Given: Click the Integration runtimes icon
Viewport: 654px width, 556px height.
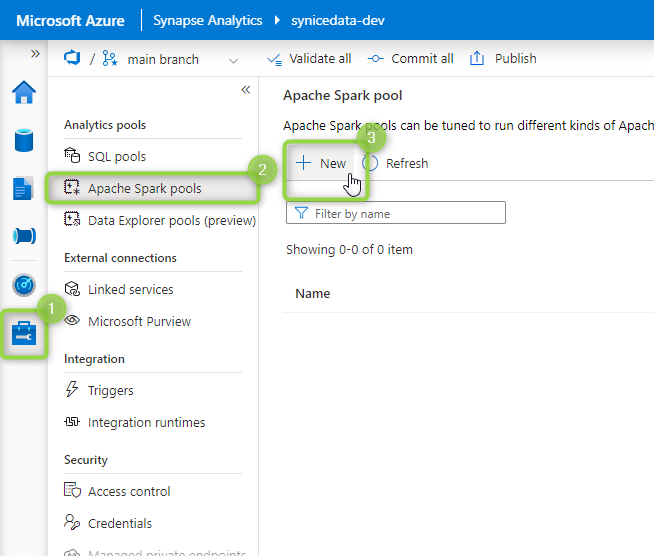Looking at the screenshot, I should (x=72, y=421).
